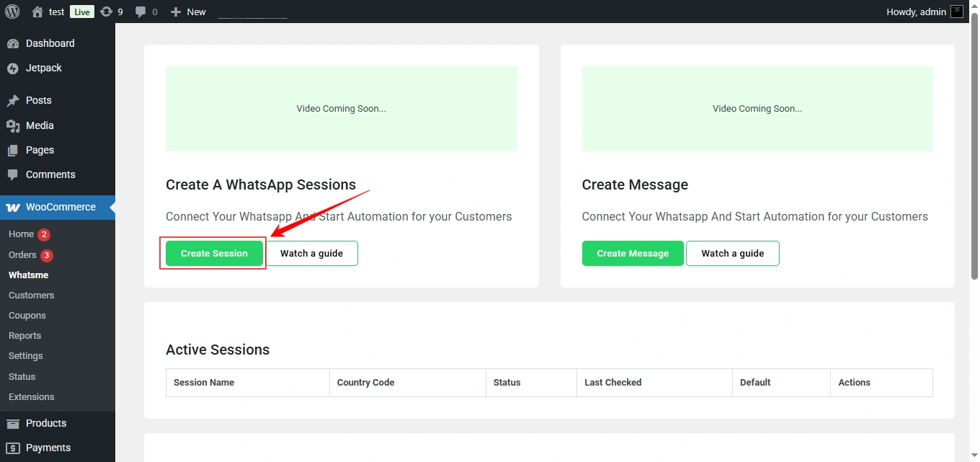Image resolution: width=980 pixels, height=462 pixels.
Task: Expand the Howdy, admin account menu
Action: pyautogui.click(x=915, y=12)
